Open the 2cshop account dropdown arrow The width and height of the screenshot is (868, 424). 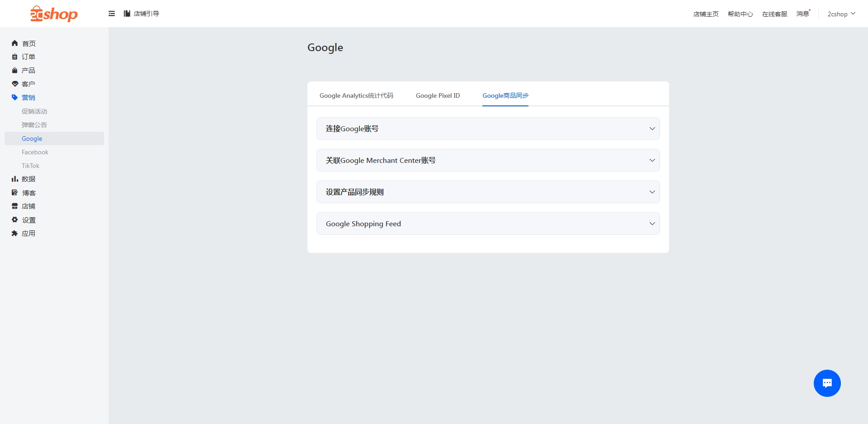853,14
